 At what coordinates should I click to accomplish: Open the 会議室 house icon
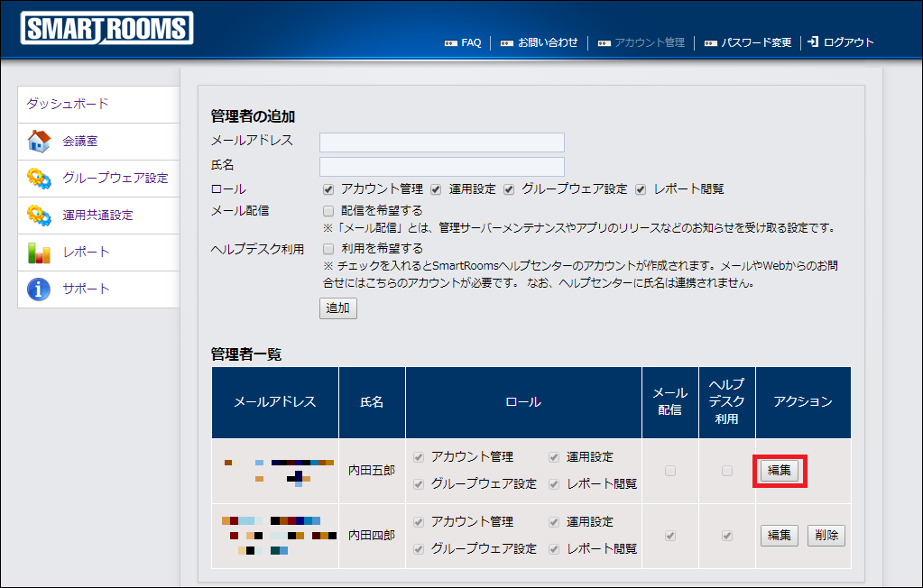(x=39, y=142)
